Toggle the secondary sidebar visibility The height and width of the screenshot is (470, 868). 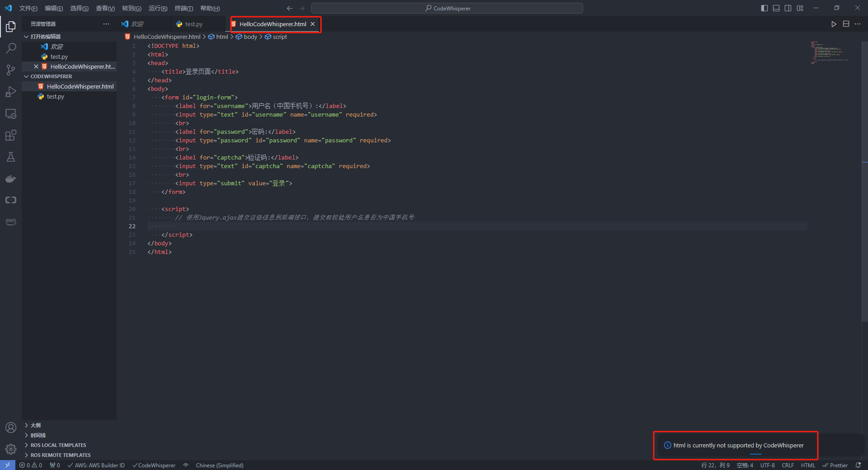click(x=788, y=8)
